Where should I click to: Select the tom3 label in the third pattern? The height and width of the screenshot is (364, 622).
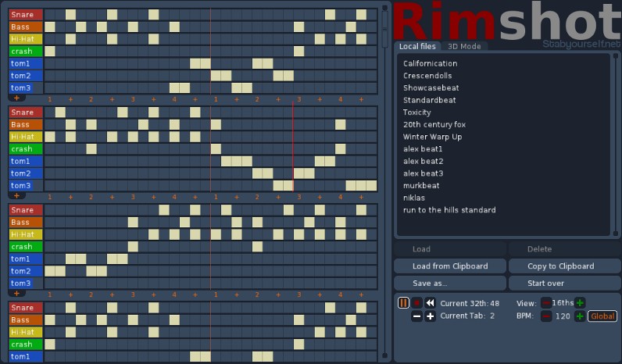(25, 284)
